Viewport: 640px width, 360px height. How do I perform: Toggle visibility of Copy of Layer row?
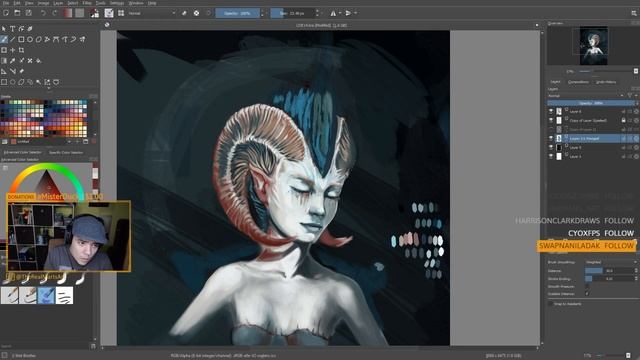551,120
